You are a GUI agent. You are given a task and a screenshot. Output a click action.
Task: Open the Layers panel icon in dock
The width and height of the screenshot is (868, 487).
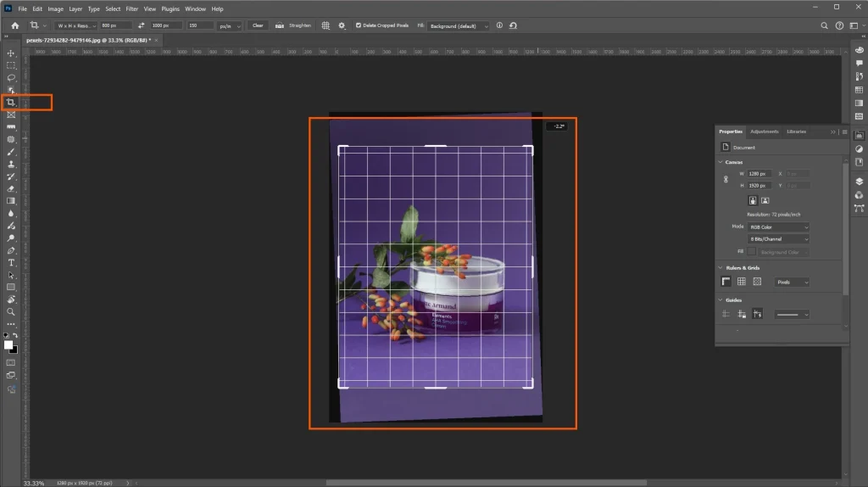(x=860, y=182)
